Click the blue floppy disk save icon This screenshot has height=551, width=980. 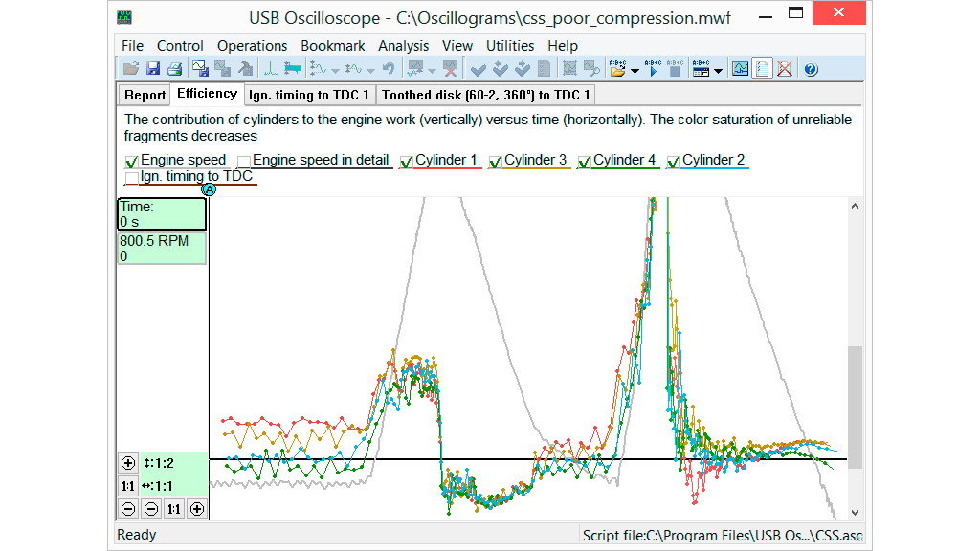(x=153, y=69)
